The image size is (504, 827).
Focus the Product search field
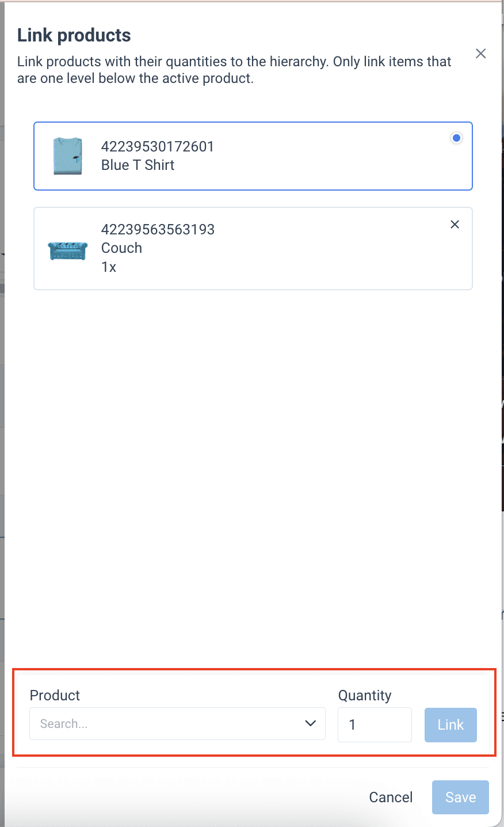(x=167, y=724)
